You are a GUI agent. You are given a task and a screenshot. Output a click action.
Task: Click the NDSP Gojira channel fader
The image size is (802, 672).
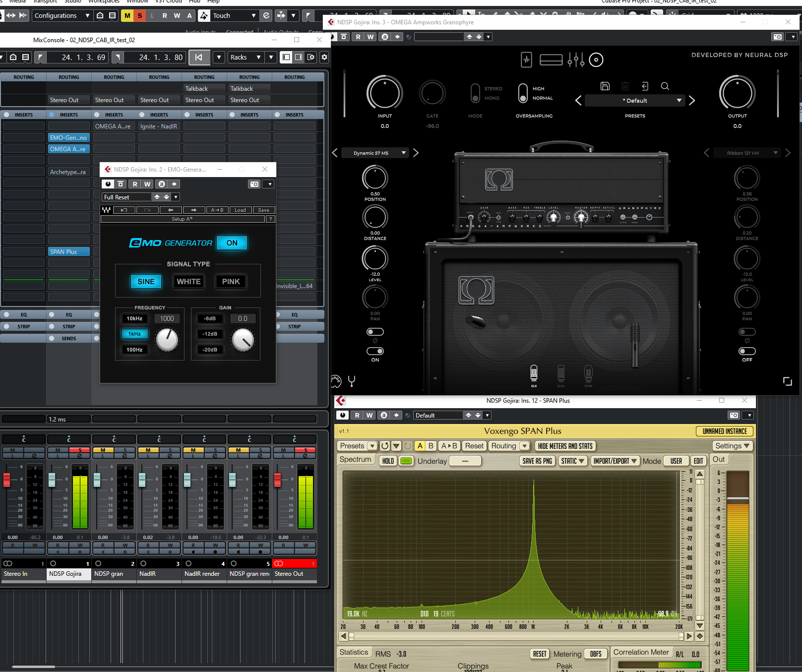52,480
